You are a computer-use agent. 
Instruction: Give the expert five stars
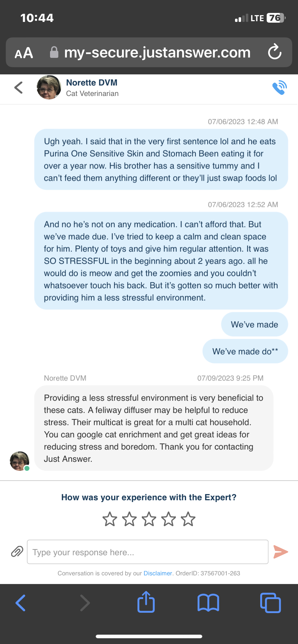188,519
